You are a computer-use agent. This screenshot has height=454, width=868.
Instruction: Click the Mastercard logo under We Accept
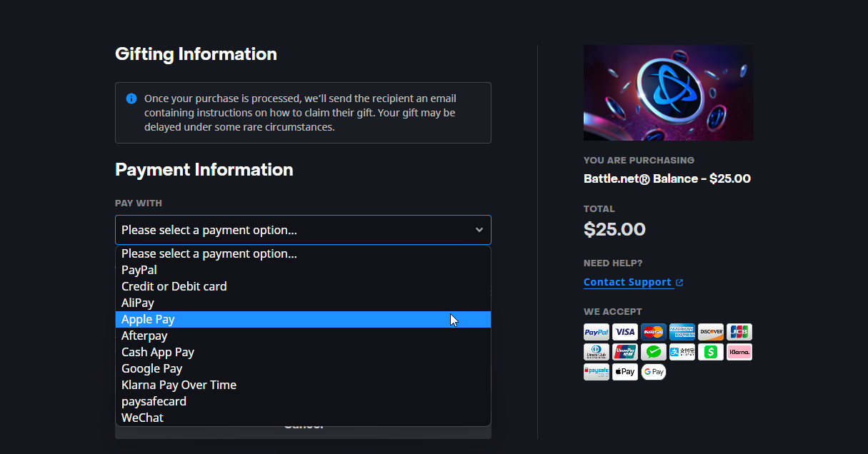coord(654,332)
